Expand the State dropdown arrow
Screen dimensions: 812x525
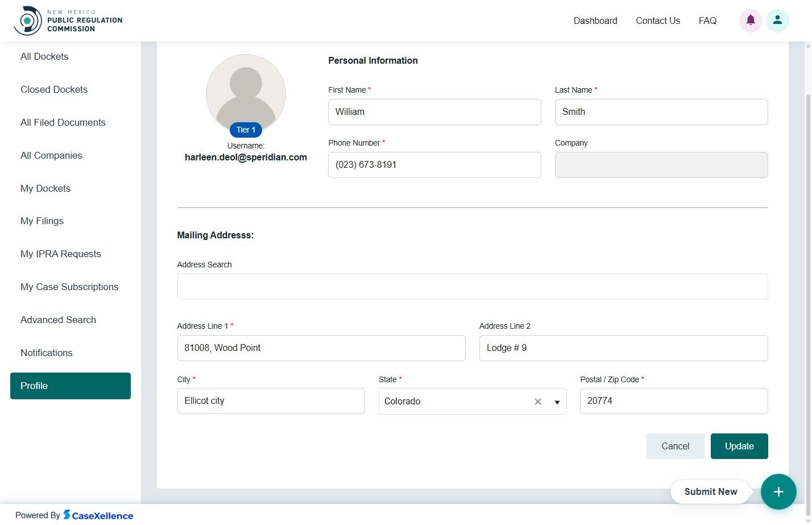coord(557,402)
